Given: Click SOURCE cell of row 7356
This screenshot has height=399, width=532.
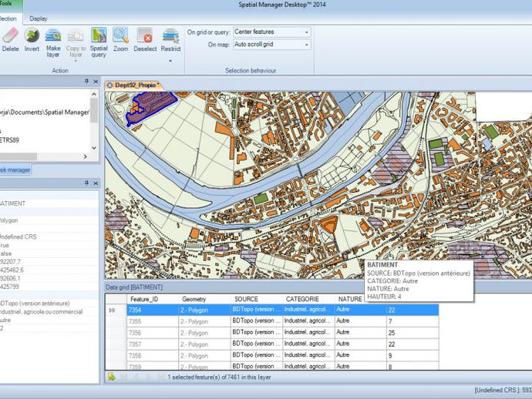Looking at the screenshot, I should tap(257, 333).
